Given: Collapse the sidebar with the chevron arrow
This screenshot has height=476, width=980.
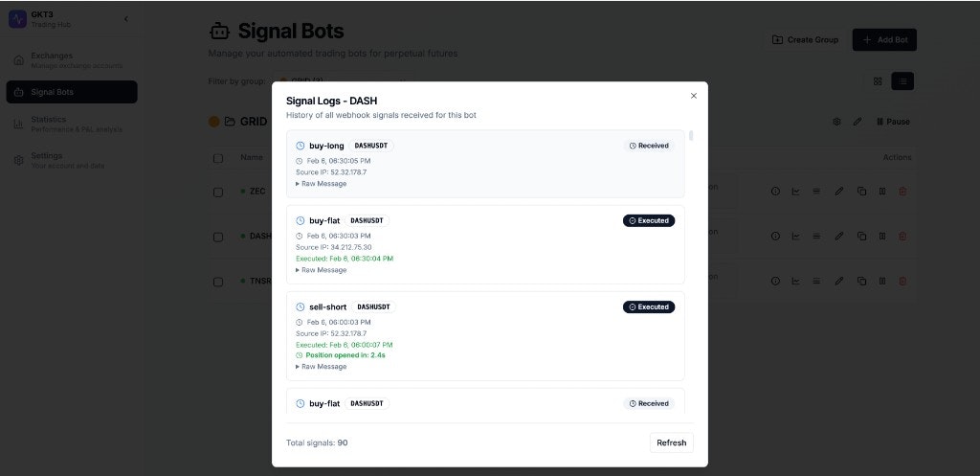Looking at the screenshot, I should tap(125, 19).
